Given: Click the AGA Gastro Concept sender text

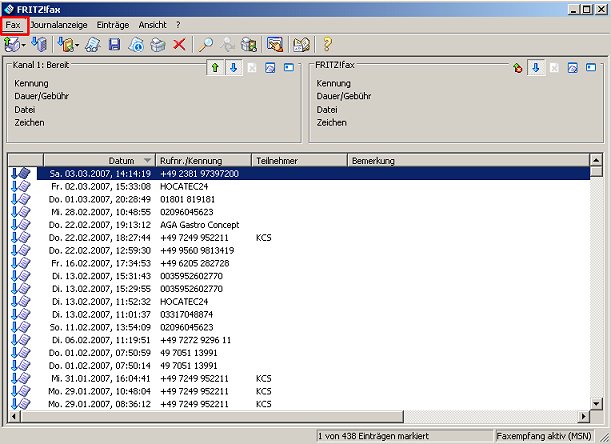Looking at the screenshot, I should (x=200, y=225).
